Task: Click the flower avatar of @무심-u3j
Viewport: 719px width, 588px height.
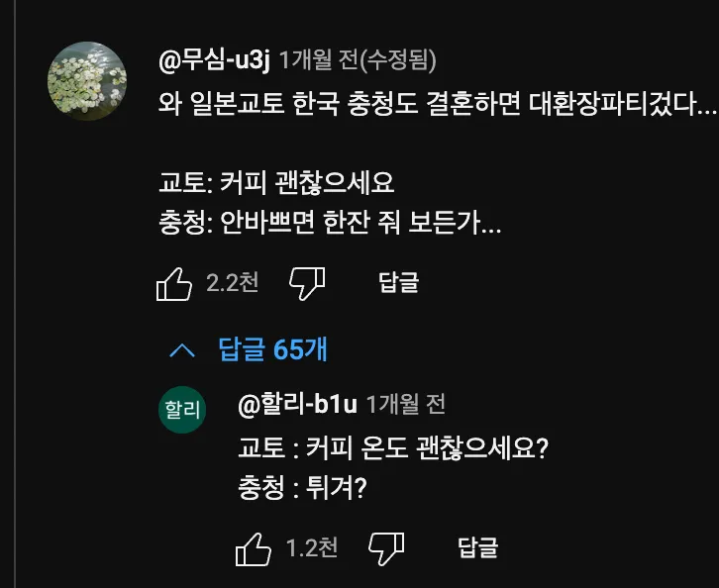Action: (87, 81)
